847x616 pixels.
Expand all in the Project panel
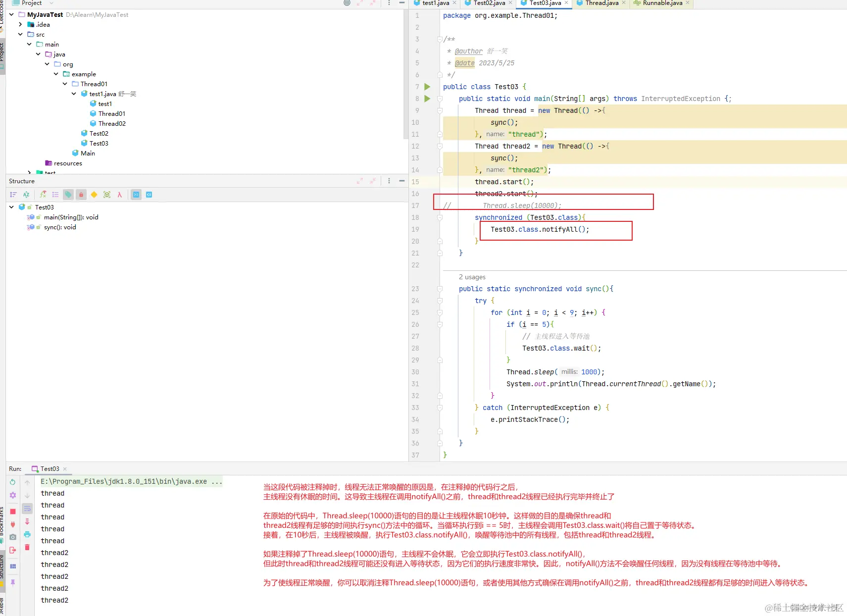pos(360,3)
